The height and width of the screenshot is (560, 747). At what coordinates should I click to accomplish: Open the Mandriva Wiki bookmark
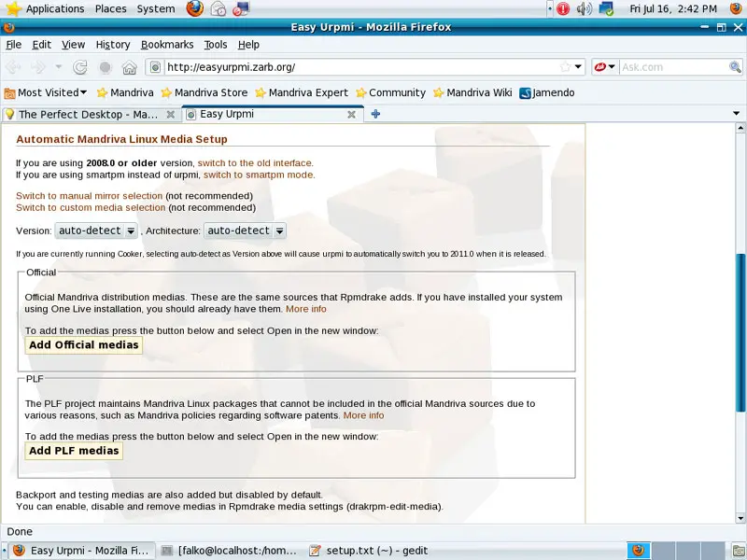(472, 92)
